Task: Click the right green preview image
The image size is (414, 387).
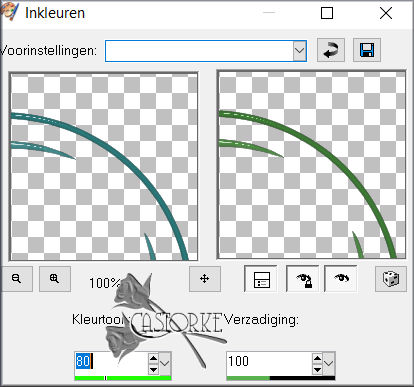Action: (312, 165)
